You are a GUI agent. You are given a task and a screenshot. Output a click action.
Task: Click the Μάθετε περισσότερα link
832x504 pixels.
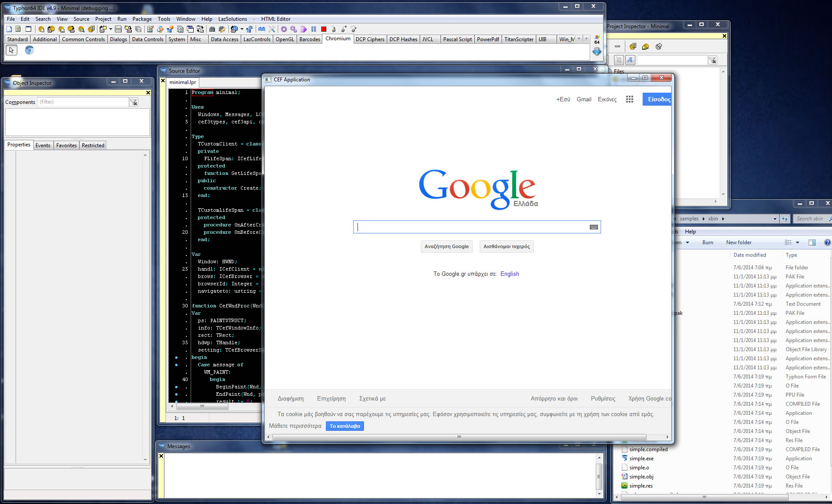(295, 426)
